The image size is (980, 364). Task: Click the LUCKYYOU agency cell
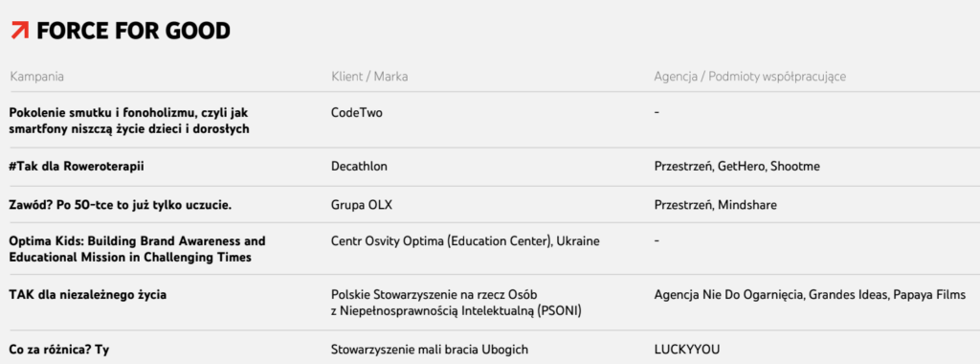687,350
